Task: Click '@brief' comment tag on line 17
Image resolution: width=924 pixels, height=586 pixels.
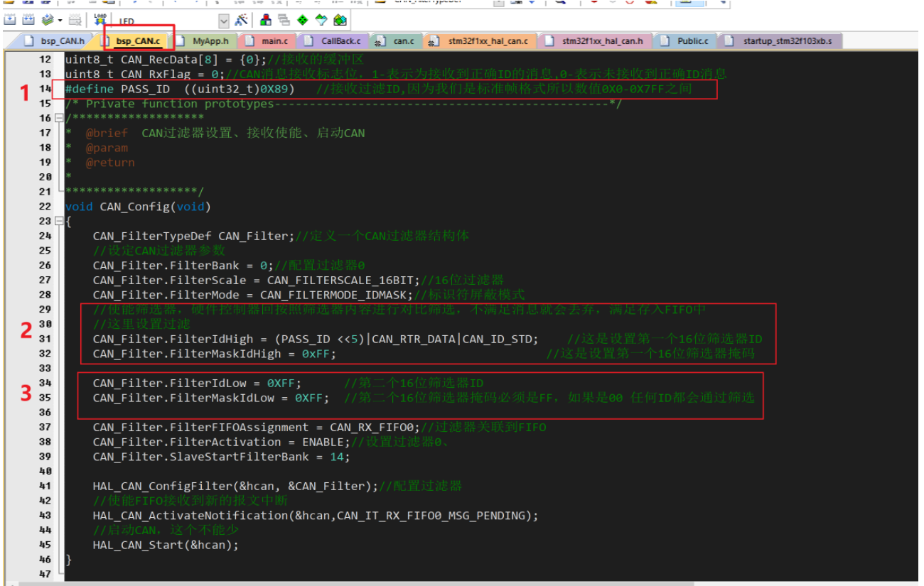Action: tap(107, 133)
